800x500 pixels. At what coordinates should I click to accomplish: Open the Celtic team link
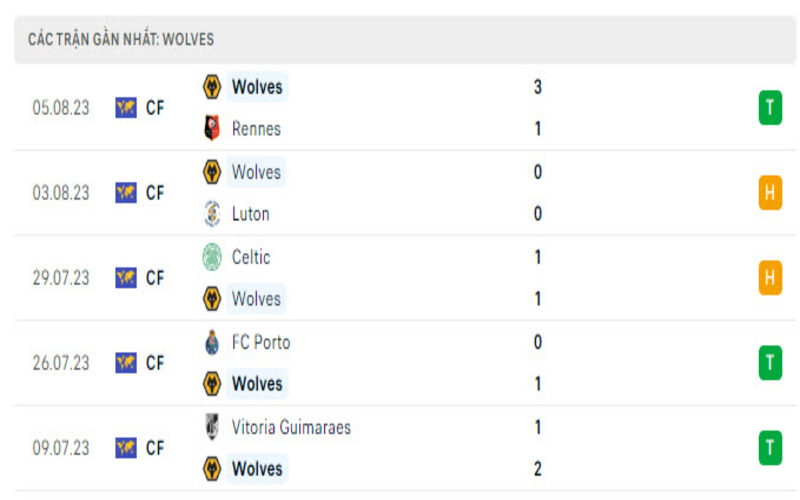point(251,257)
